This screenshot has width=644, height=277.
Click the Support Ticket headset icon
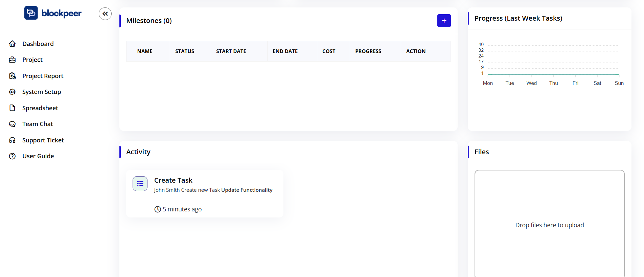(13, 140)
